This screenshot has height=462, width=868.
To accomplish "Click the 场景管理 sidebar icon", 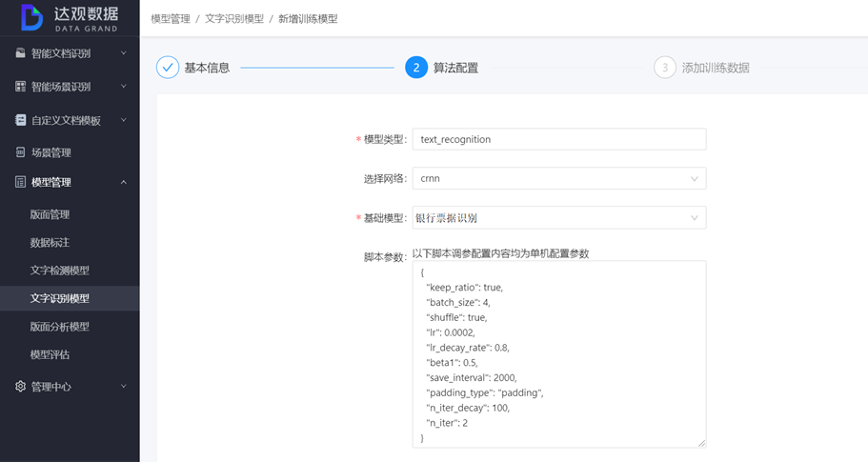I will pos(20,152).
